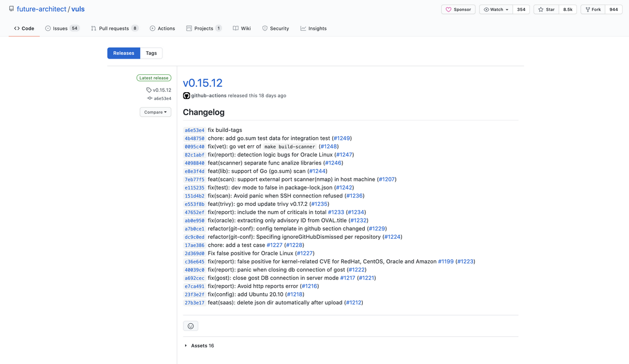The height and width of the screenshot is (364, 629).
Task: Open commit e8e3f4d
Action: (x=194, y=171)
